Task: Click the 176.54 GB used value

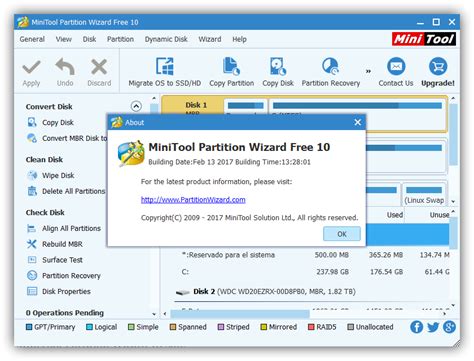Action: pyautogui.click(x=386, y=272)
